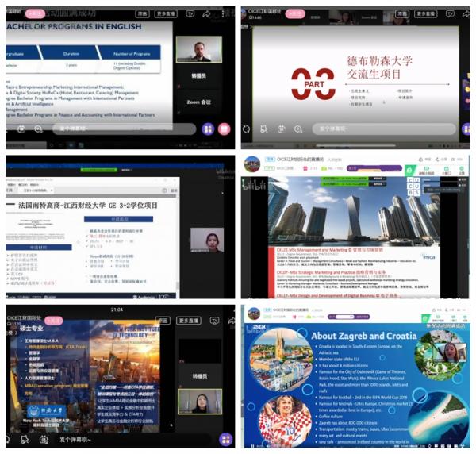This screenshot has height=454, width=476.
Task: Select document tab in 法国南特高商 PDF reader
Action: 37,190
